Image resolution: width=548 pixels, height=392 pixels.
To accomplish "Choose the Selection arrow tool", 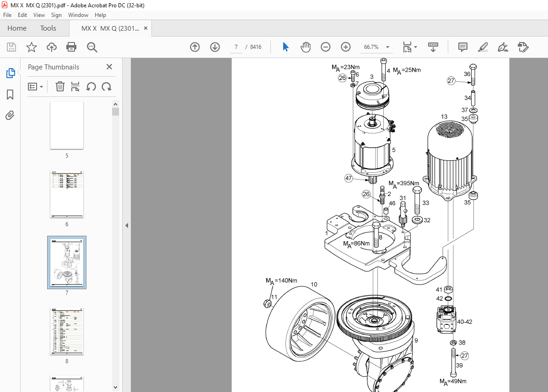I will (x=285, y=47).
